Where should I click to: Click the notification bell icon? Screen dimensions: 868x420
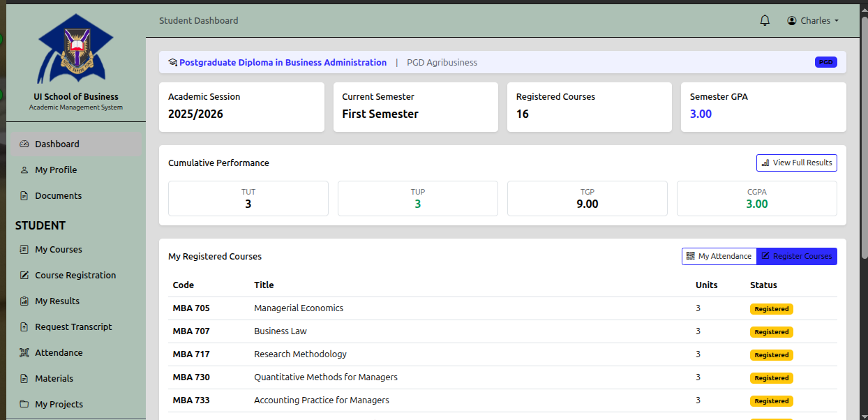(765, 21)
